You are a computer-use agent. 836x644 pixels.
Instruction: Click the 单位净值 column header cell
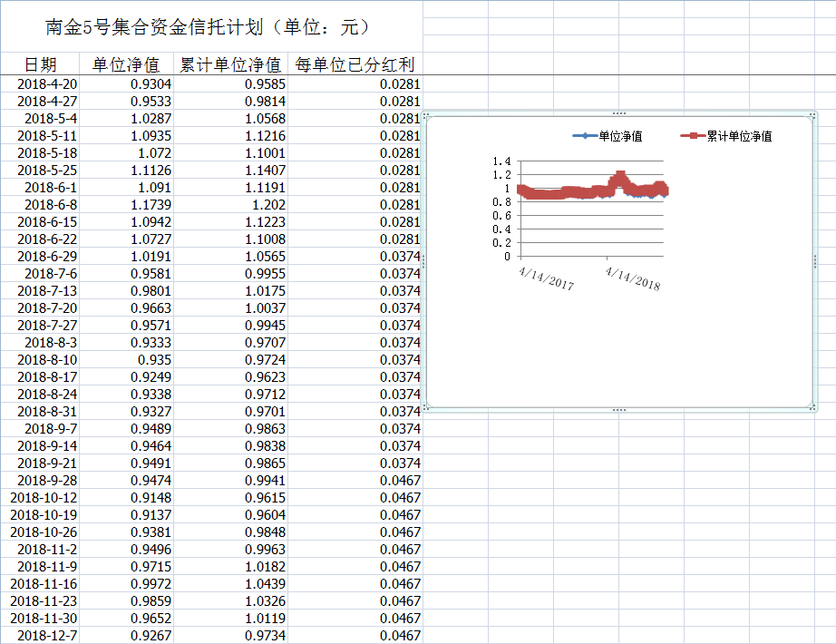[x=126, y=64]
